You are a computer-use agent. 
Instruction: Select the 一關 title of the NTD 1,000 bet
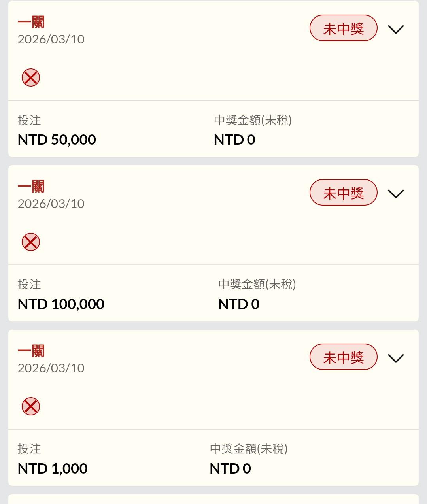pyautogui.click(x=31, y=351)
